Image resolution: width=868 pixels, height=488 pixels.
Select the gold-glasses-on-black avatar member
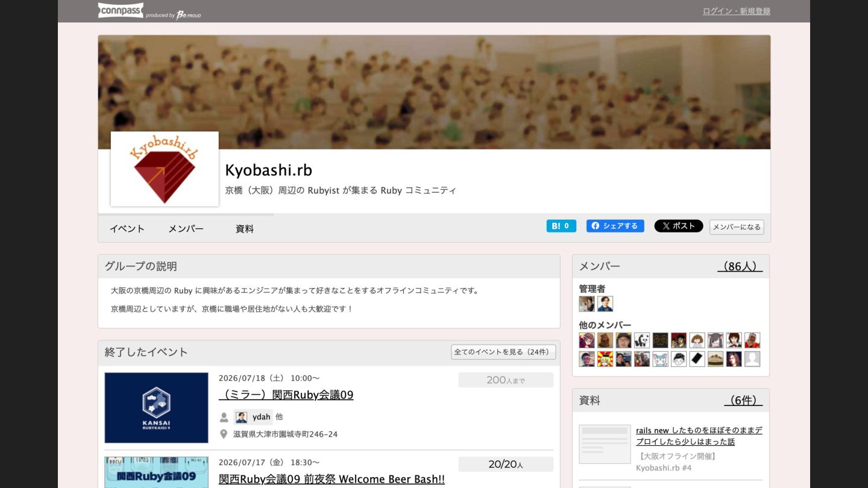coord(660,340)
